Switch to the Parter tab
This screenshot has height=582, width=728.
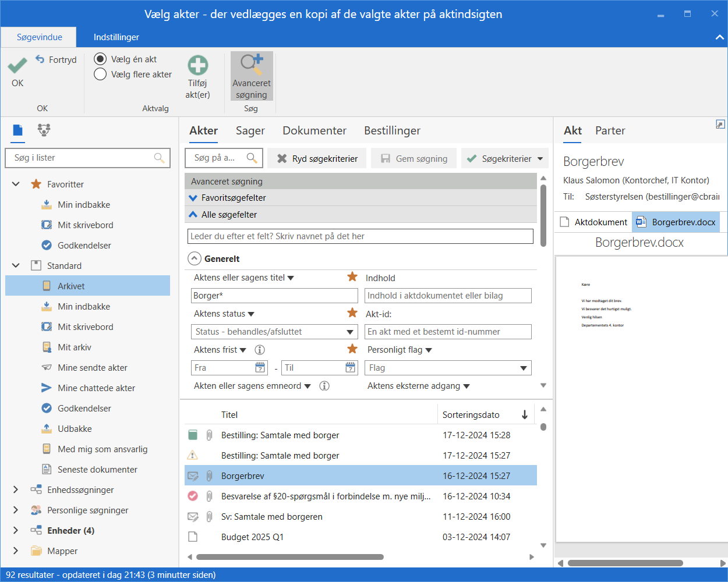point(610,131)
